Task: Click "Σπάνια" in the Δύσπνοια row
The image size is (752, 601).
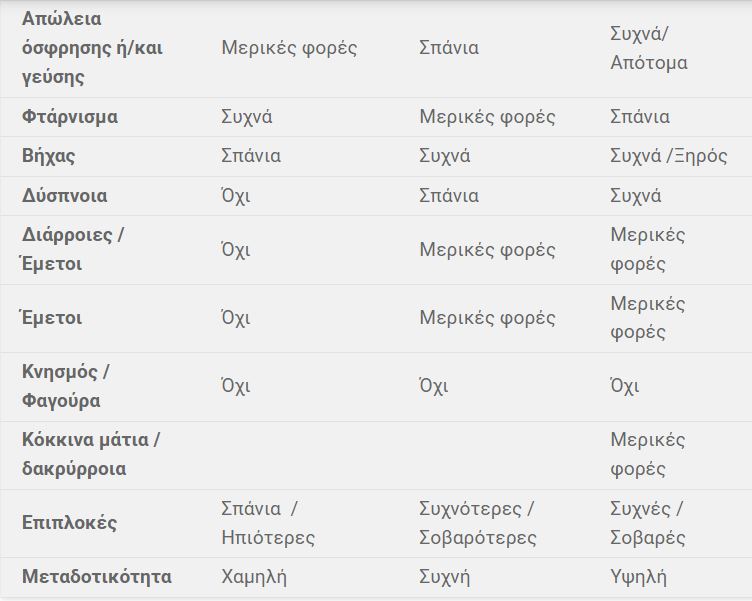Action: 449,196
